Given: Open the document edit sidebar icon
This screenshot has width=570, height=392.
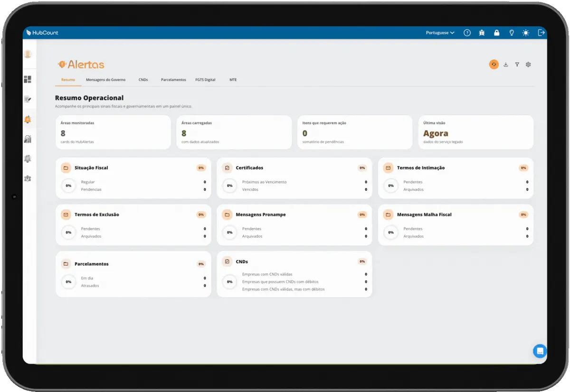Looking at the screenshot, I should pyautogui.click(x=28, y=99).
